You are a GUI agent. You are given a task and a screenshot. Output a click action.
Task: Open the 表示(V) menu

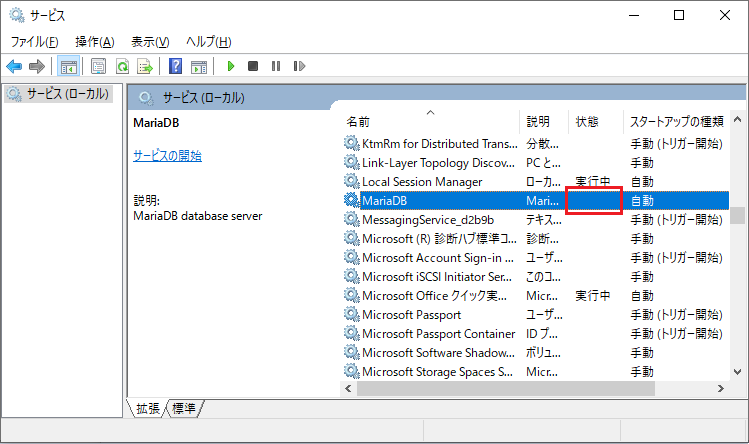[150, 41]
